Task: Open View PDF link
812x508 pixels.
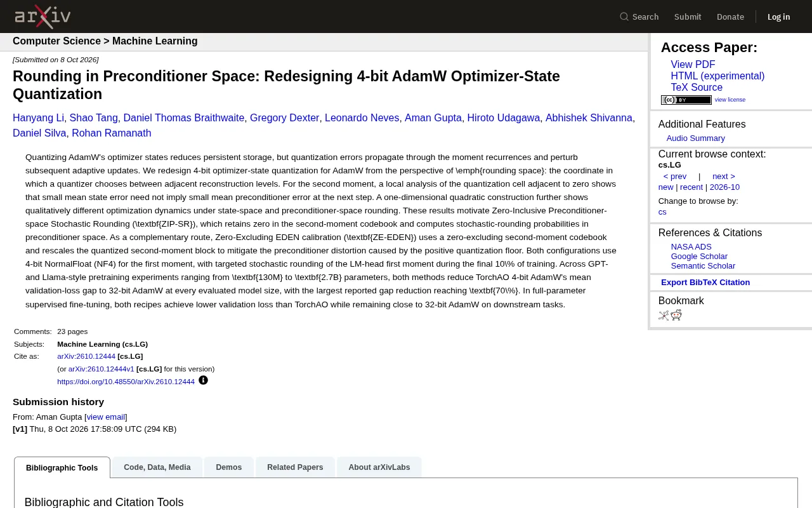Action: (x=693, y=65)
